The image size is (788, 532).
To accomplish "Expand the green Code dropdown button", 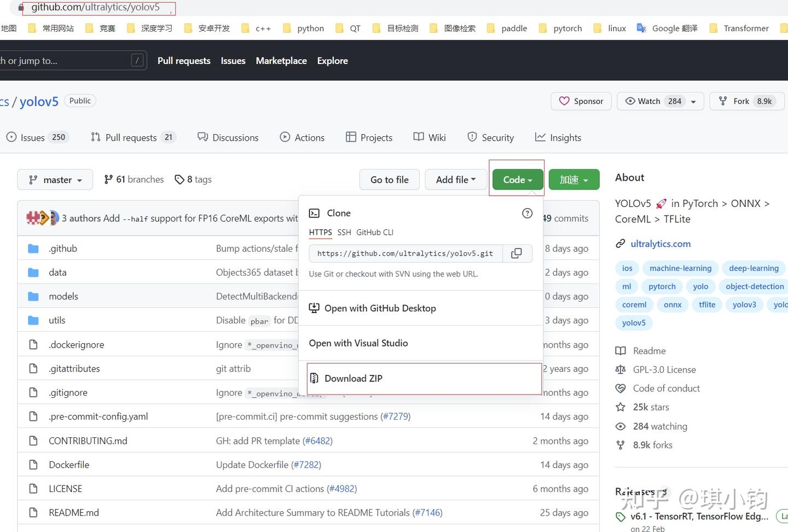I will (518, 180).
